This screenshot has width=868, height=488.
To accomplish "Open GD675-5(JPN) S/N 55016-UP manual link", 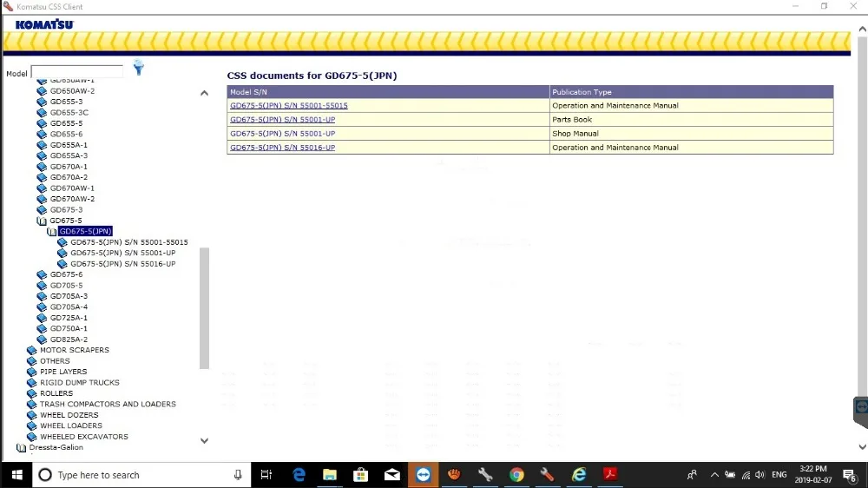I will [282, 148].
